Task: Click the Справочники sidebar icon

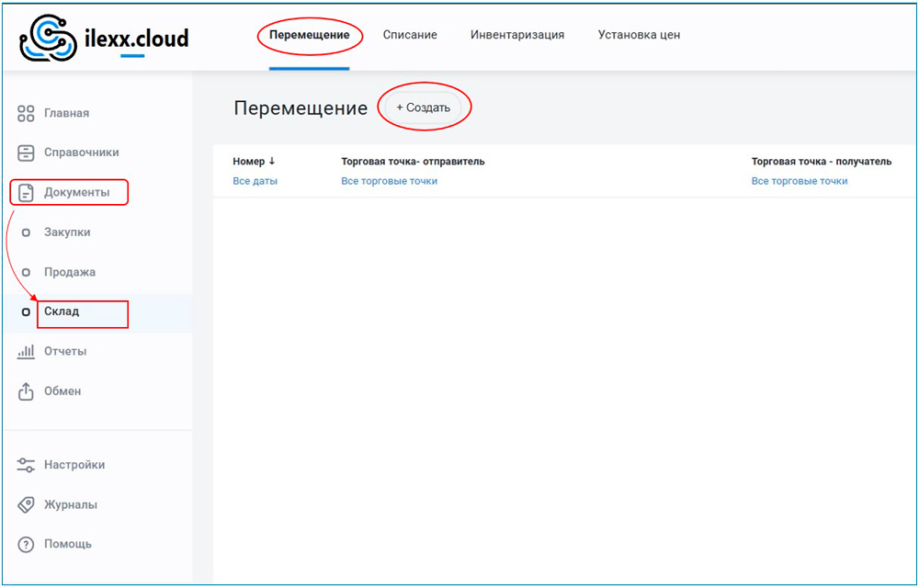Action: (26, 153)
